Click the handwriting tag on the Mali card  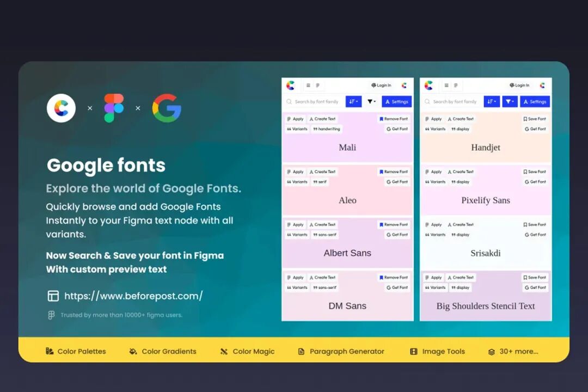pos(326,129)
